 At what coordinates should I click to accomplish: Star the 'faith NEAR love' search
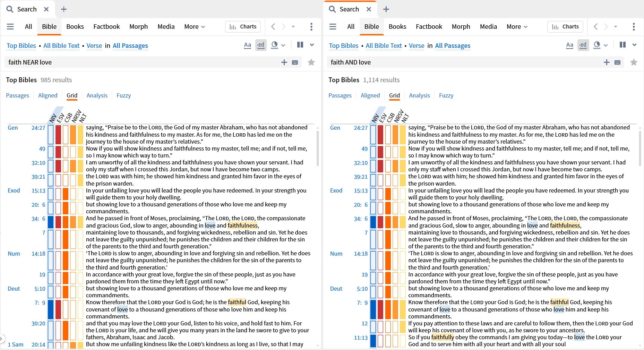tap(311, 62)
